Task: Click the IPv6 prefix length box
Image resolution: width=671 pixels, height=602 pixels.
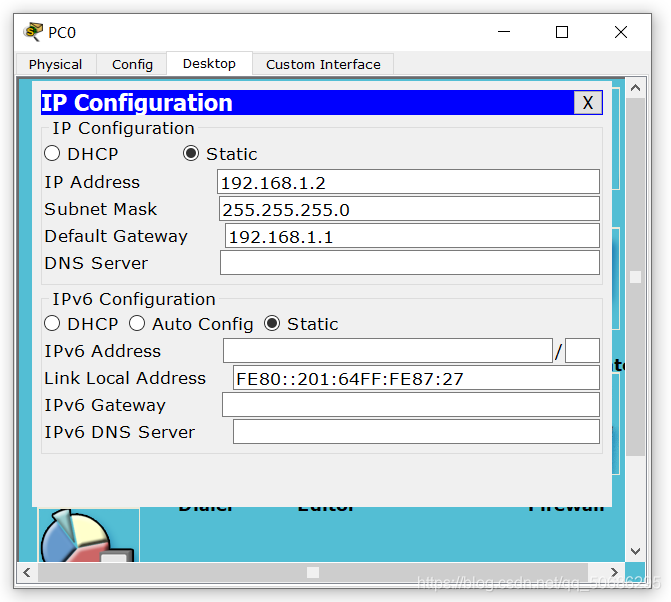Action: click(582, 351)
